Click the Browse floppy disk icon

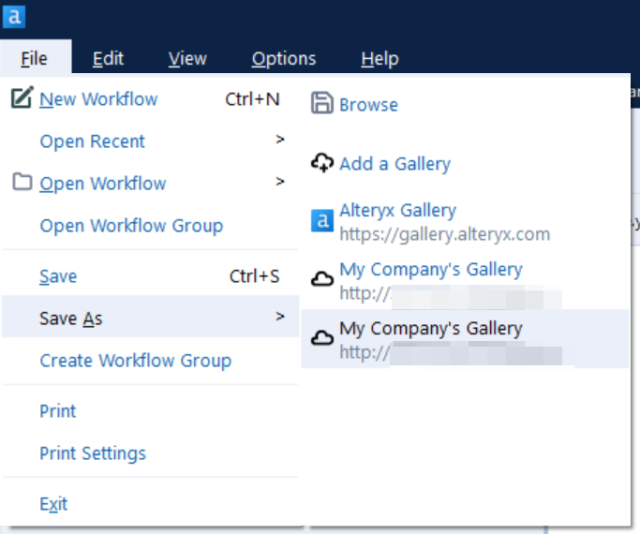pyautogui.click(x=322, y=103)
